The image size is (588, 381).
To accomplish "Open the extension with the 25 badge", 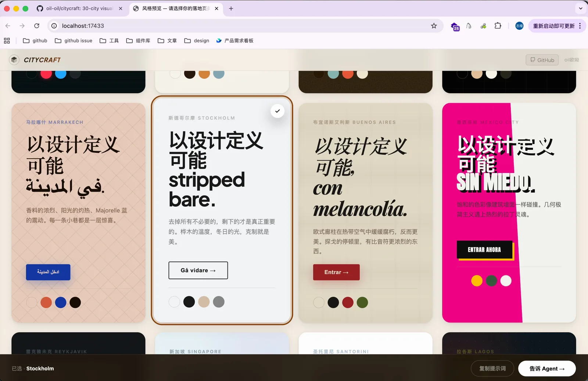I will tap(455, 26).
